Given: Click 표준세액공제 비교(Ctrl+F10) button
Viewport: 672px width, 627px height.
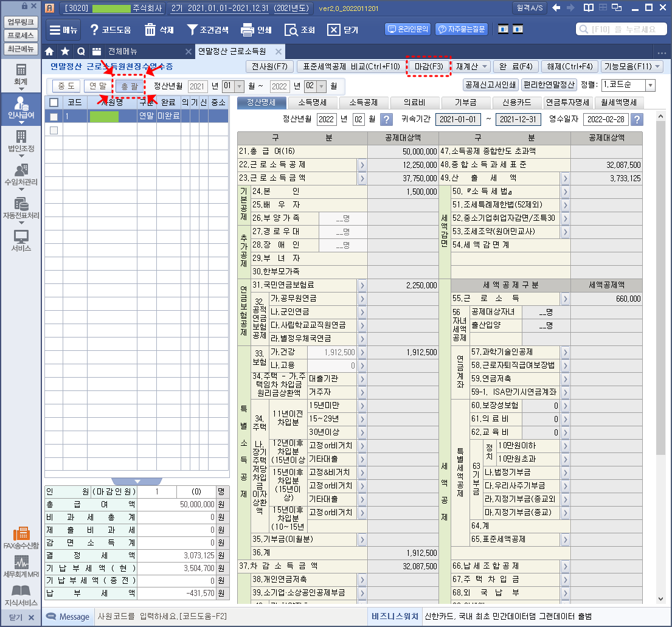Looking at the screenshot, I should coord(352,66).
